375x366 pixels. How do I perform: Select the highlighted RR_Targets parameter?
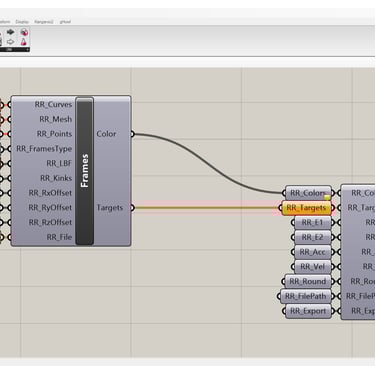pyautogui.click(x=306, y=208)
